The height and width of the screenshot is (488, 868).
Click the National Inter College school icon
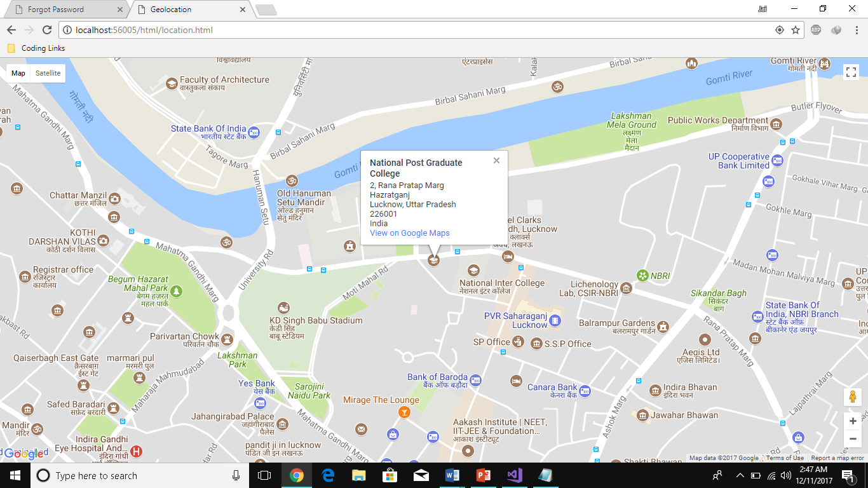pos(473,271)
